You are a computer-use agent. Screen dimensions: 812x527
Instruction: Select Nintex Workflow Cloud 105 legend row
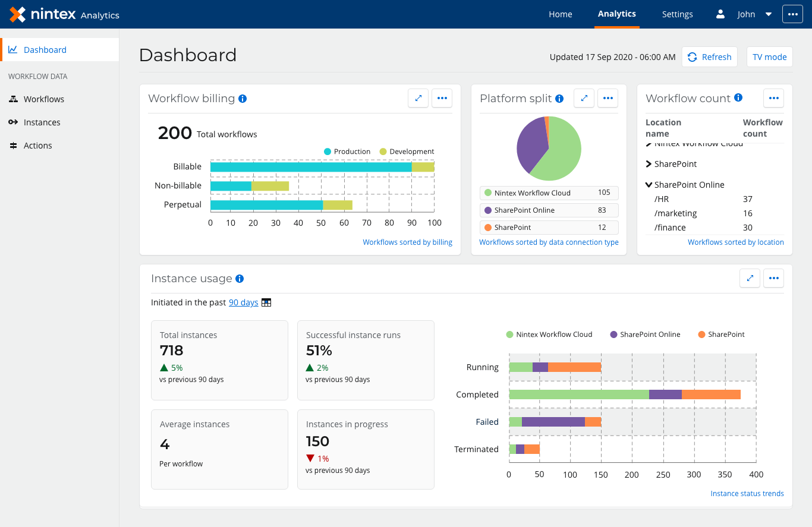click(549, 193)
